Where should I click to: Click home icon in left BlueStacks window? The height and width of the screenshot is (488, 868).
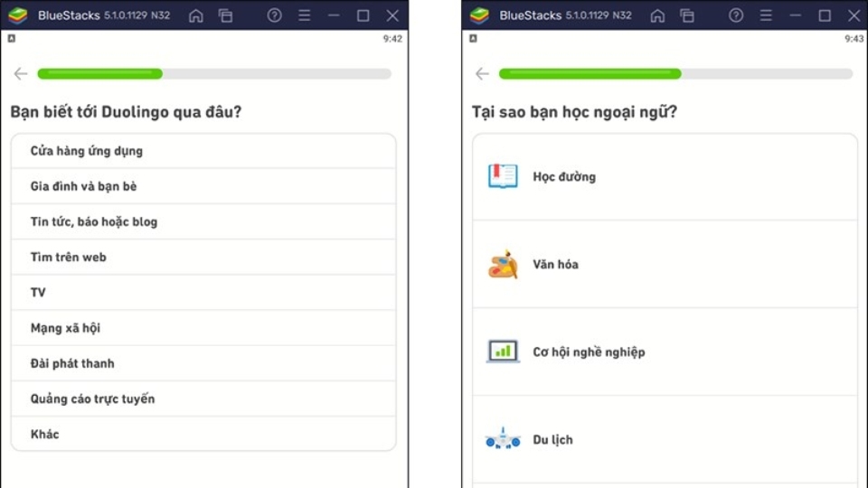tap(196, 15)
